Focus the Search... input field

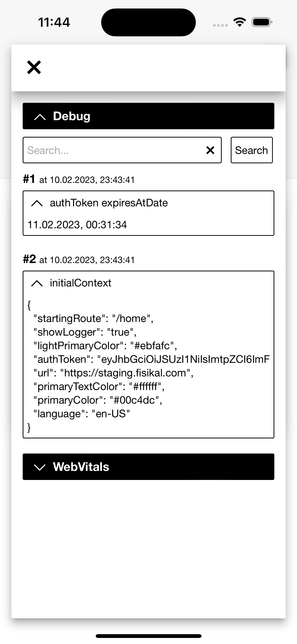(x=113, y=150)
